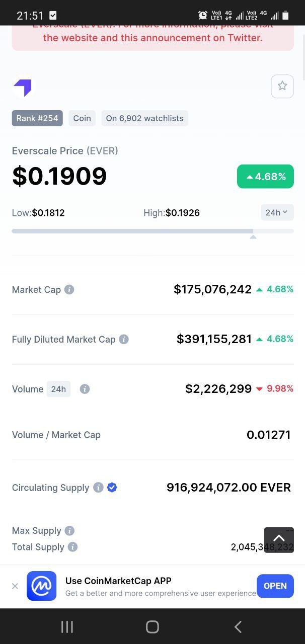Tap the low-high price range bar
The image size is (305, 644).
(152, 231)
